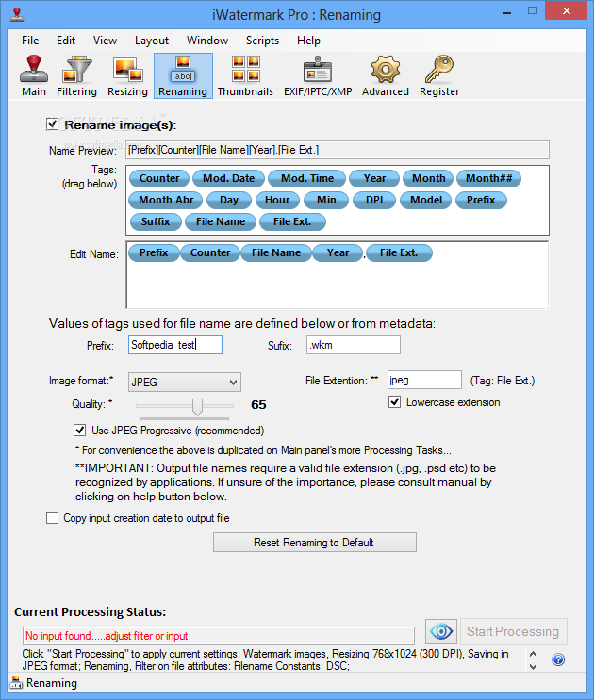Select the Model tag
Image resolution: width=594 pixels, height=700 pixels.
[426, 200]
